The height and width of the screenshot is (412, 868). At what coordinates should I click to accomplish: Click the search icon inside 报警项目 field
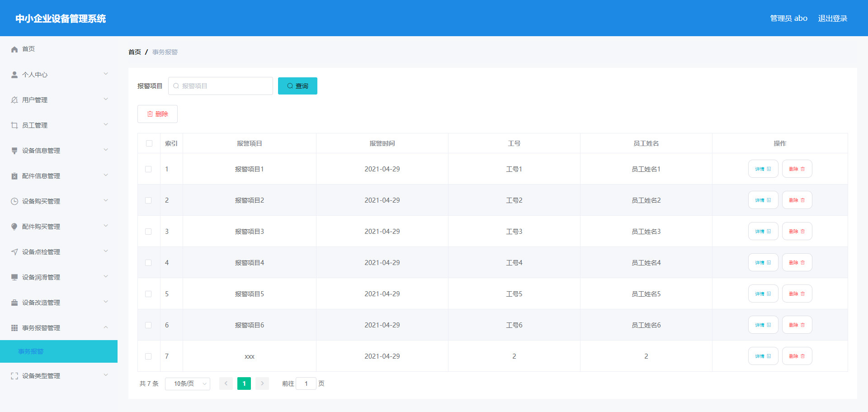tap(176, 86)
